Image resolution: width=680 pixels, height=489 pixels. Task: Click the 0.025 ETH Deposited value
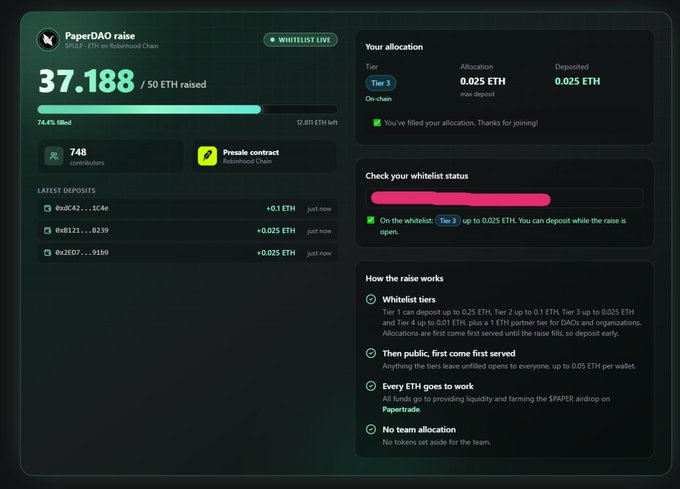coord(577,81)
